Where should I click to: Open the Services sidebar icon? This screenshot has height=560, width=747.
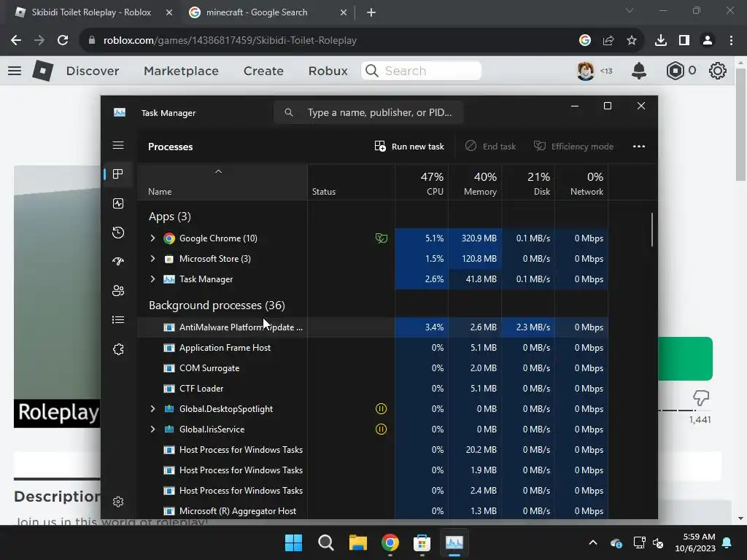(118, 349)
